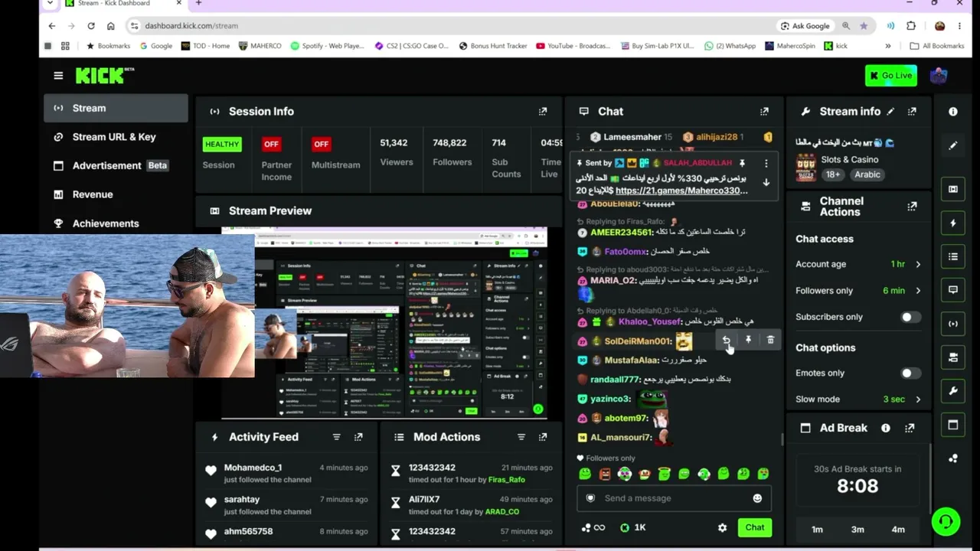Pop out the Mod Actions panel
The width and height of the screenshot is (980, 551).
(543, 437)
